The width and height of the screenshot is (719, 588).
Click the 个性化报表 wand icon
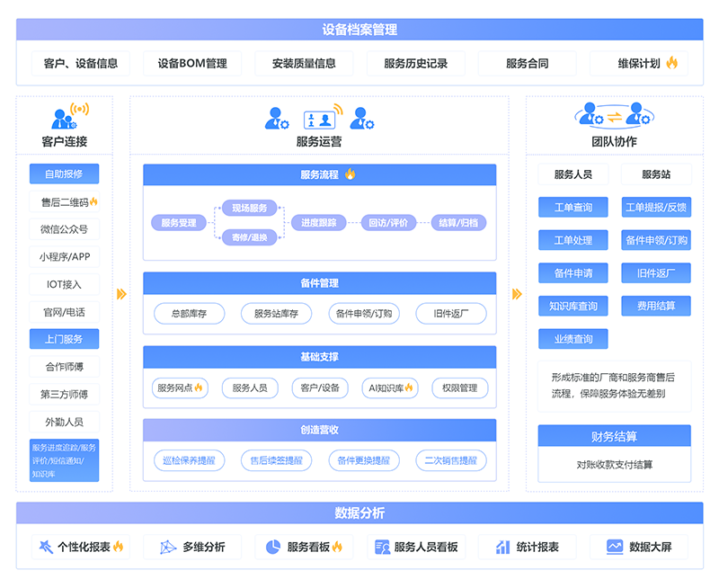point(46,547)
